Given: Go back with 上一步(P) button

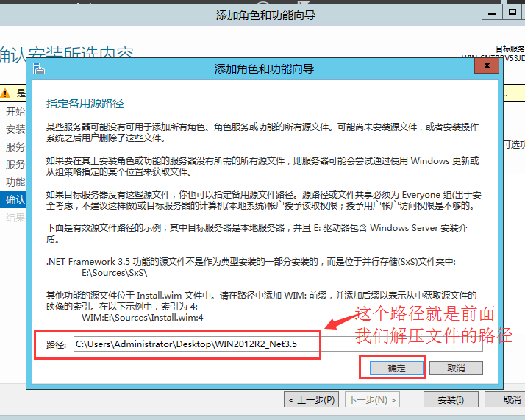Looking at the screenshot, I should click(x=311, y=399).
